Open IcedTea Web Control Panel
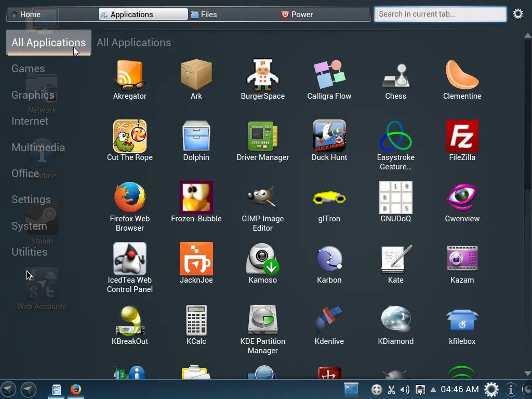 tap(129, 268)
